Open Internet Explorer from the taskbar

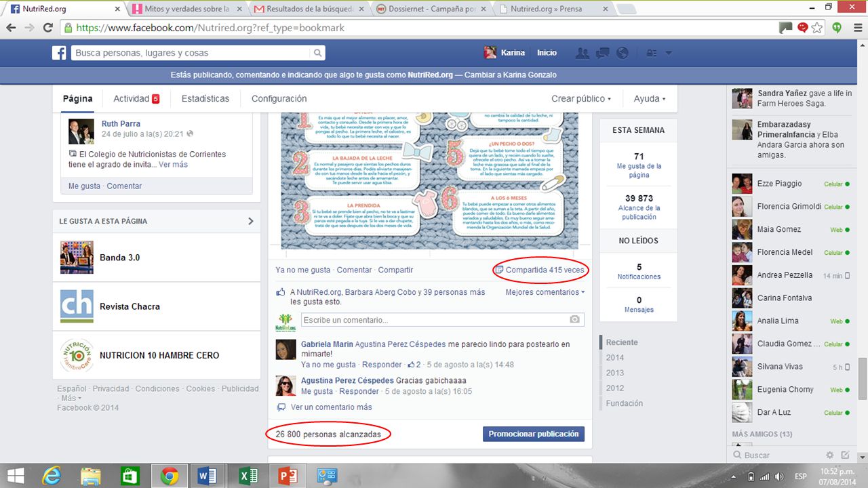point(52,476)
